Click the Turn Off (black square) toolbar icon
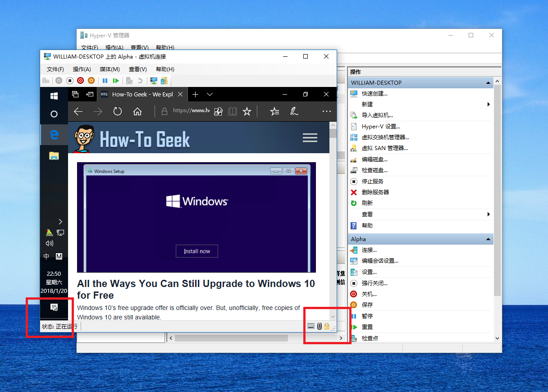This screenshot has height=392, width=548. 69,81
